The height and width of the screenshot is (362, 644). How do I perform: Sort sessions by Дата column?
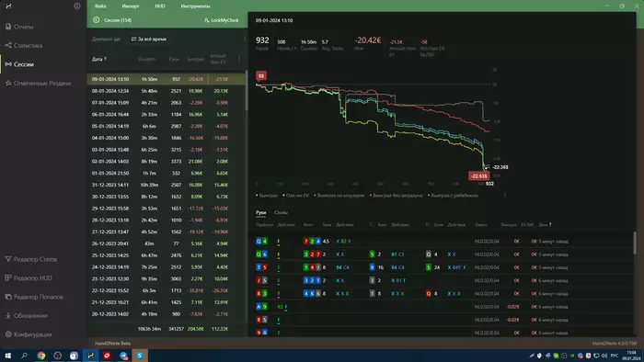point(99,59)
